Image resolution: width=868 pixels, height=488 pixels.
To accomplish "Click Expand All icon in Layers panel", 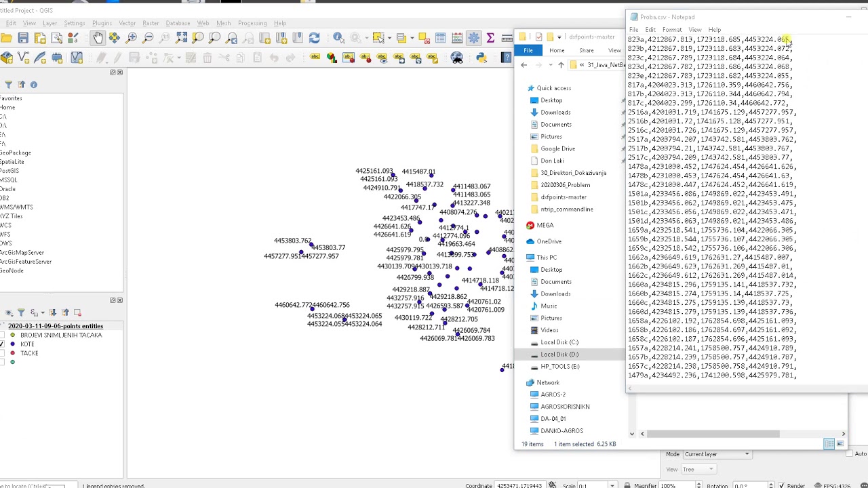I will (53, 312).
